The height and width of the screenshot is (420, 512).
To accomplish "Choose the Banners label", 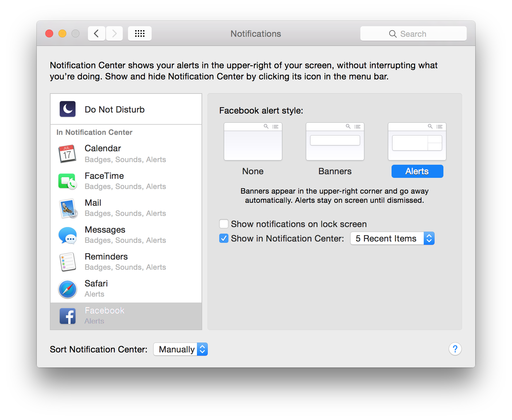I will pyautogui.click(x=335, y=171).
